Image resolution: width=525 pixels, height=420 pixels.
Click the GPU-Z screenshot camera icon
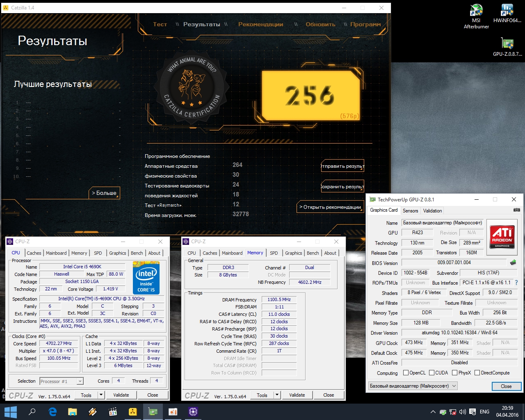[x=516, y=210]
